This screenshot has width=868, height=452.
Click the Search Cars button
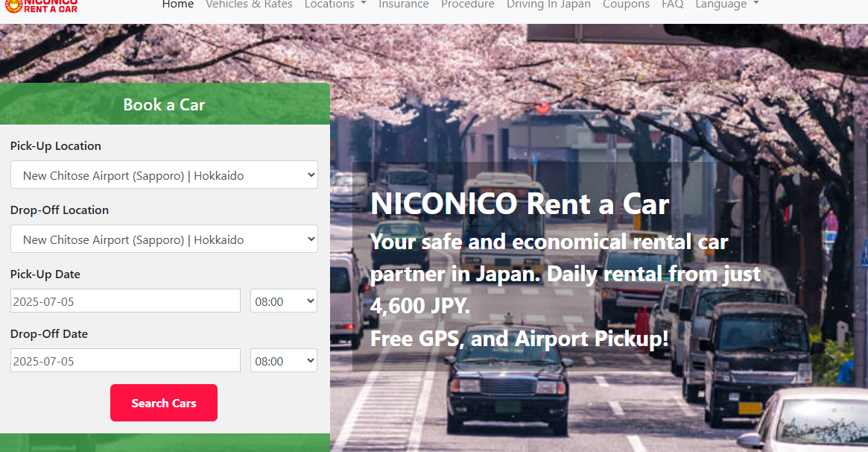(164, 403)
